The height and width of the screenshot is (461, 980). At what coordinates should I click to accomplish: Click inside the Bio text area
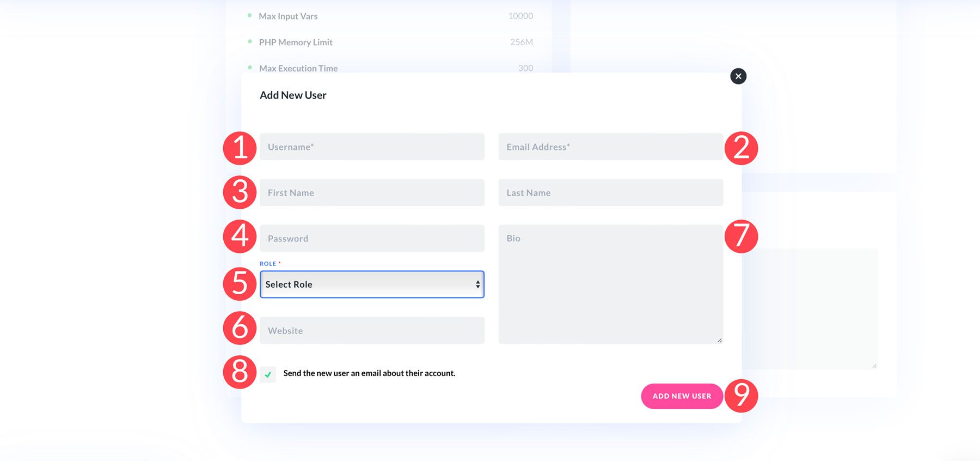point(611,284)
